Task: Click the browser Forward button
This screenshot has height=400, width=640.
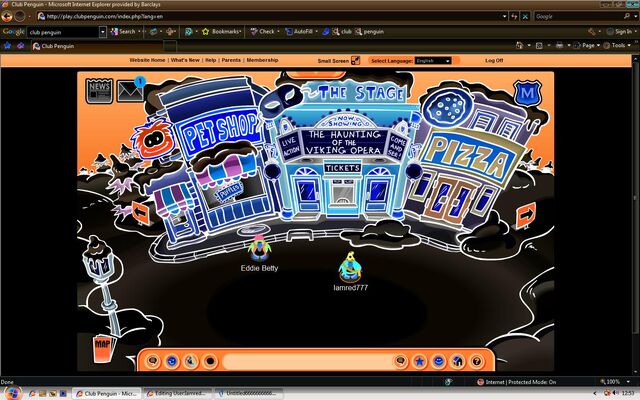Action: coord(20,16)
